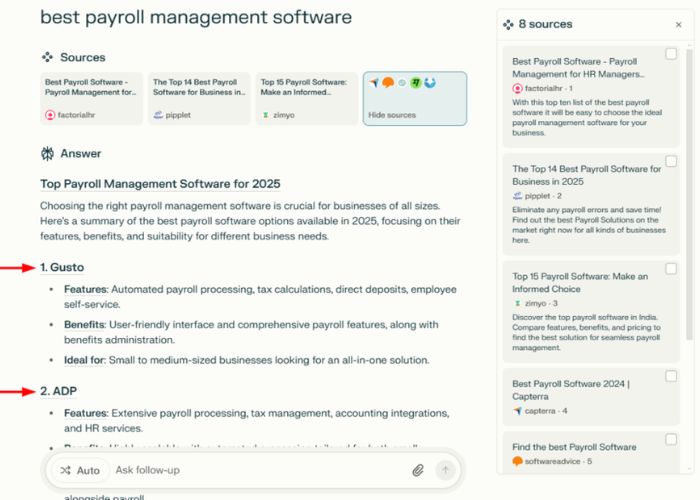The width and height of the screenshot is (700, 500).
Task: Close the 8 sources panel
Action: [x=678, y=25]
